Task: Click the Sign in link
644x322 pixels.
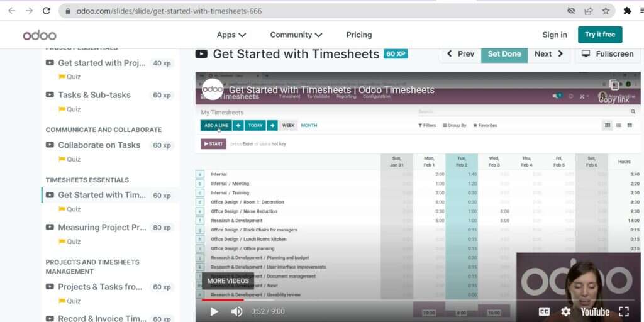Action: tap(555, 35)
